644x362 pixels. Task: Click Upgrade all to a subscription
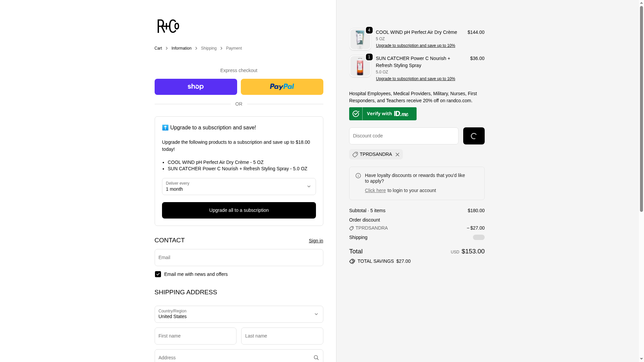[x=238, y=210]
